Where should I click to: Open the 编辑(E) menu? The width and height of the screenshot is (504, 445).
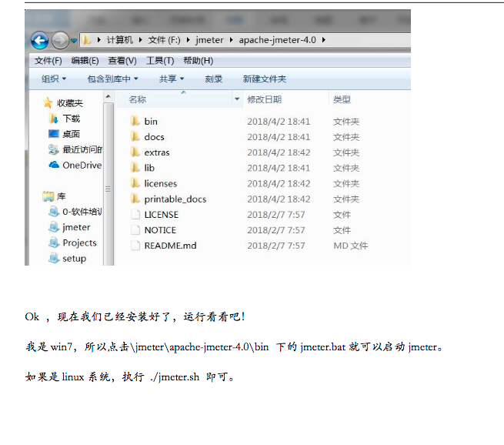85,61
